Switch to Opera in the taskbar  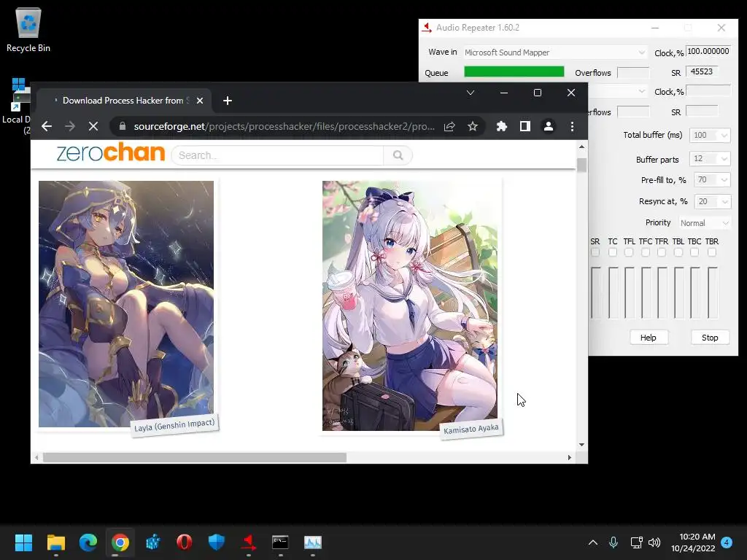click(x=185, y=542)
